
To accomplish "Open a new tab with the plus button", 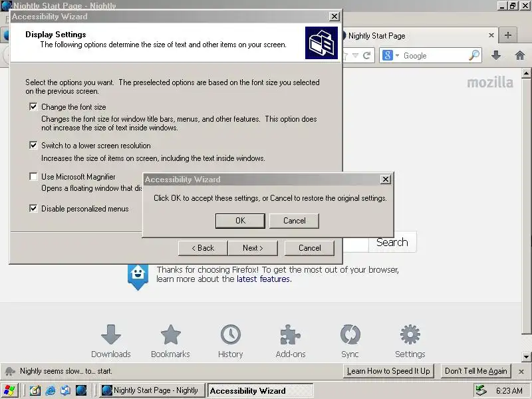I will [x=508, y=35].
